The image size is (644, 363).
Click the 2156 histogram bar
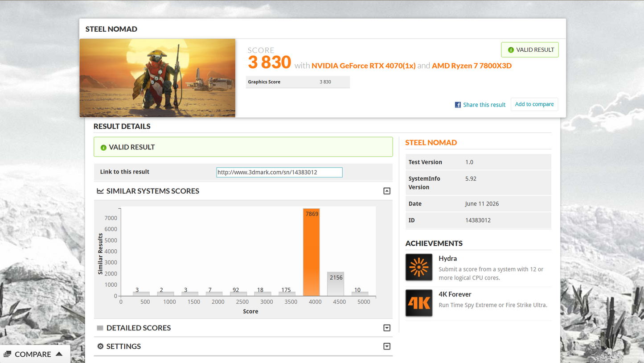pyautogui.click(x=336, y=284)
